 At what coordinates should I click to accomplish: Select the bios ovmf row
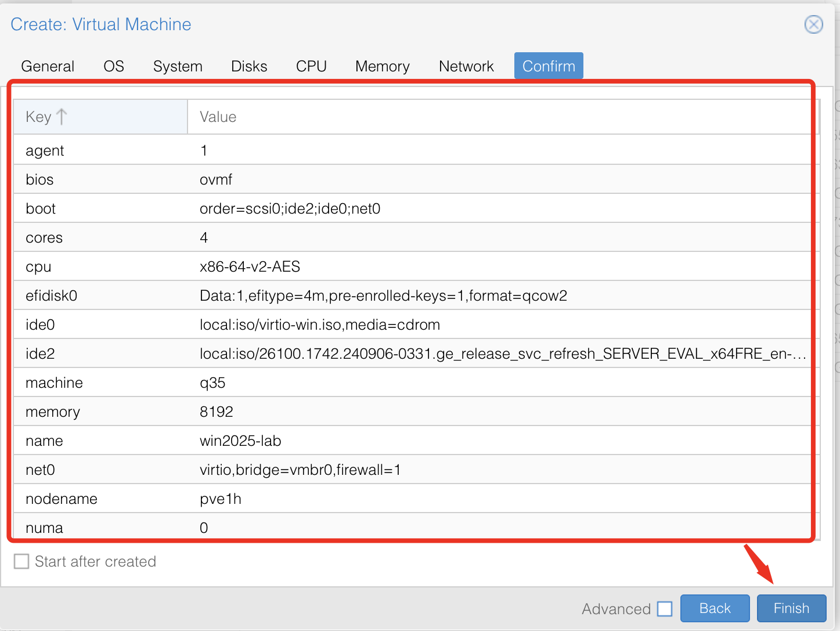coord(406,179)
